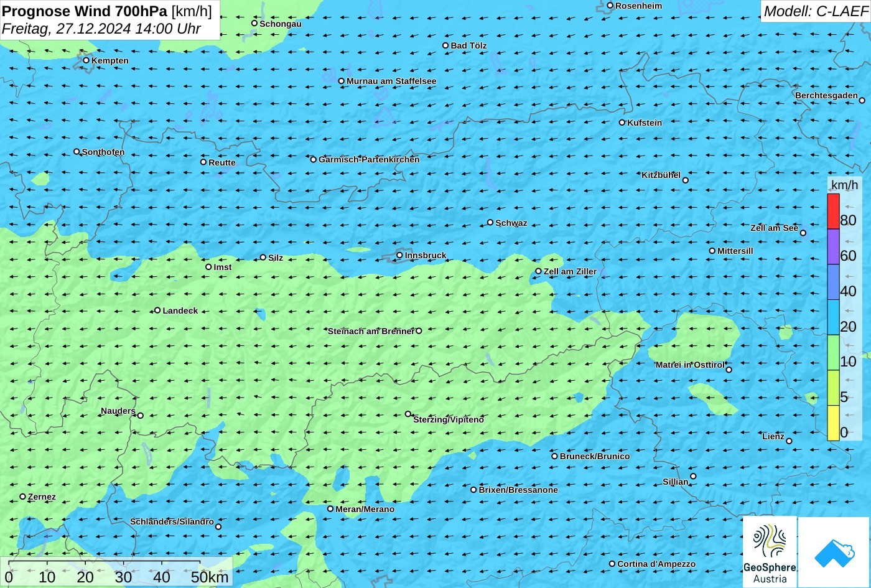Click the 'Bruneck/Brunico' label

point(595,456)
